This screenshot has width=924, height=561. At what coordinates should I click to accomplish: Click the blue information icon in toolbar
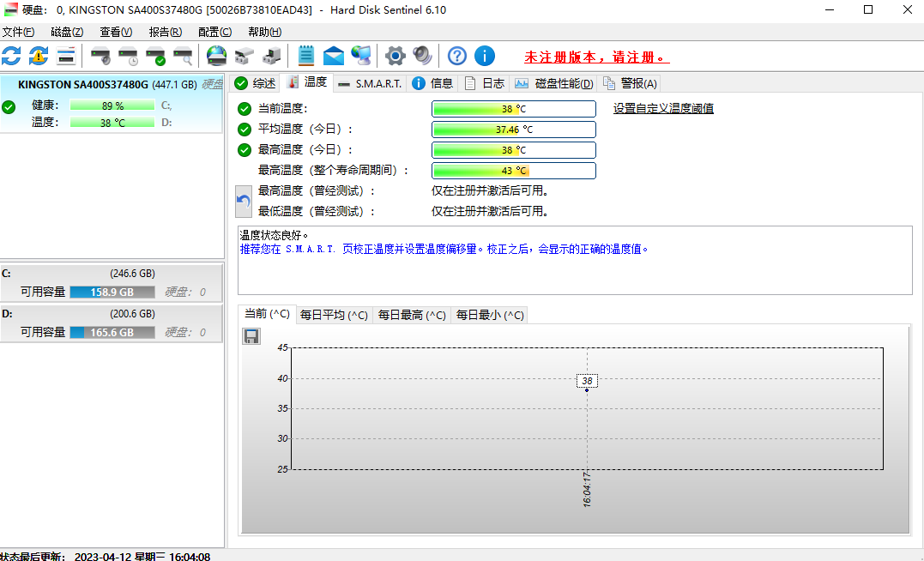485,55
